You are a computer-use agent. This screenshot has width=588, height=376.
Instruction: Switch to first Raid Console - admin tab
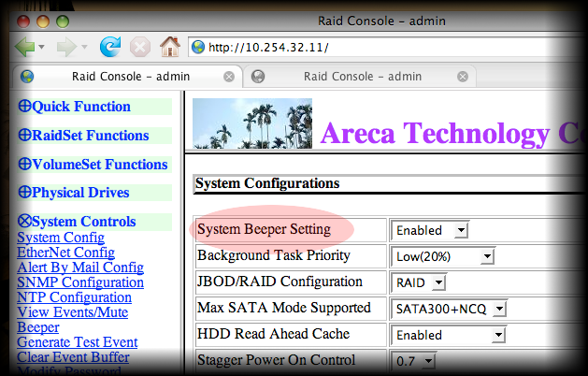click(x=127, y=77)
